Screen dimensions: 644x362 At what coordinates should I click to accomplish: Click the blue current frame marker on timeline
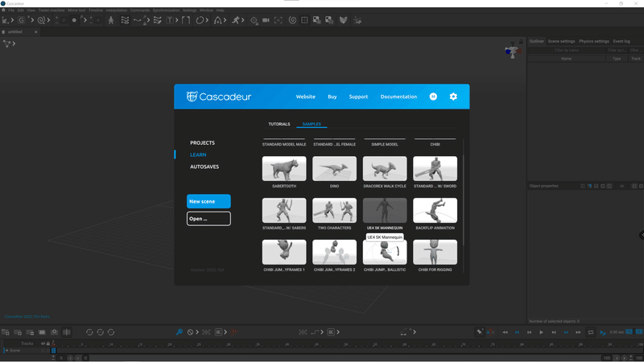tap(53, 351)
